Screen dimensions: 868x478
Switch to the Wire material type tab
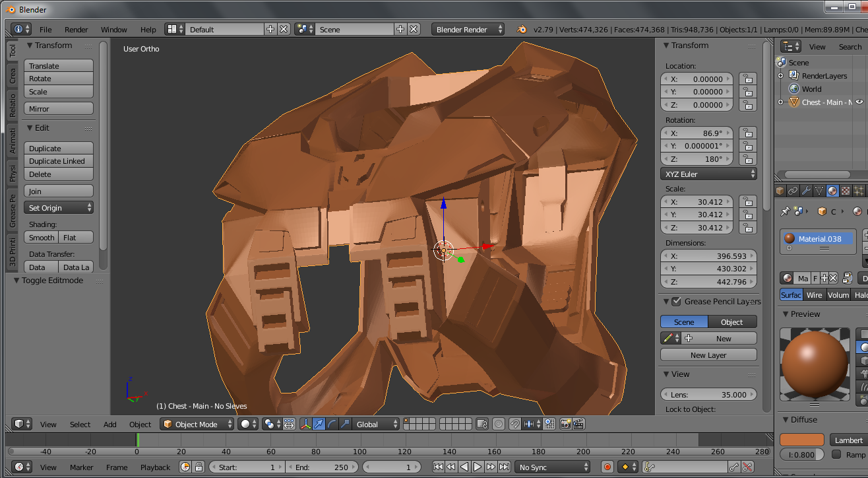click(815, 294)
